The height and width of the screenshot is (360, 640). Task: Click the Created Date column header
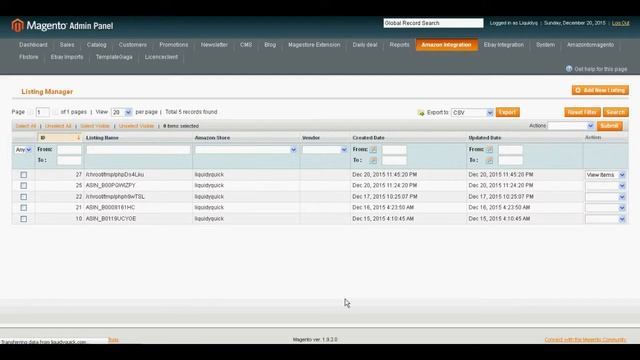click(x=368, y=138)
